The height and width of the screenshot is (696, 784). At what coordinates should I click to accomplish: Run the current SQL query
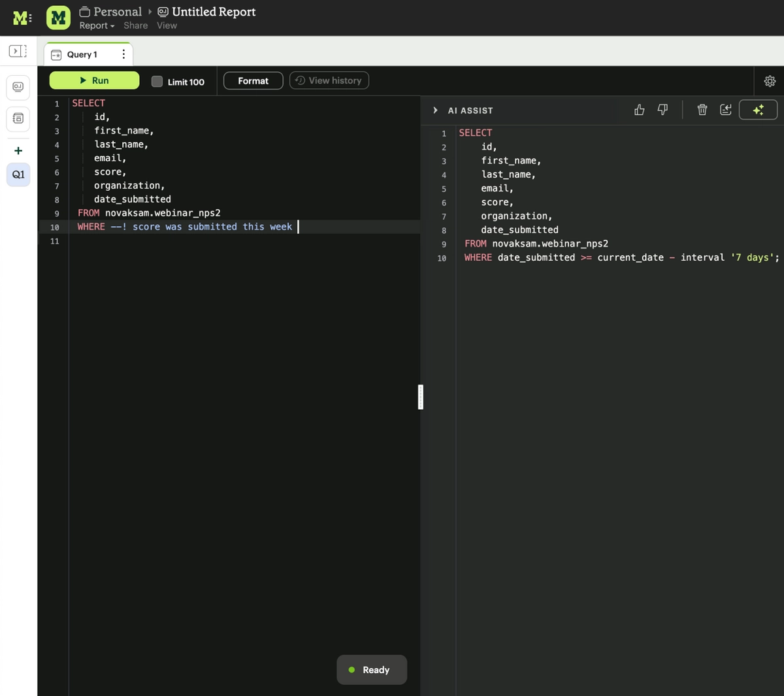click(94, 80)
